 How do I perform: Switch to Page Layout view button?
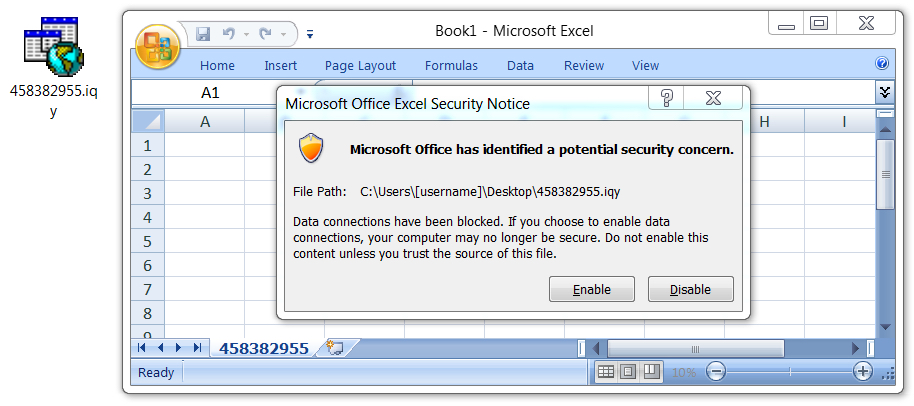628,372
